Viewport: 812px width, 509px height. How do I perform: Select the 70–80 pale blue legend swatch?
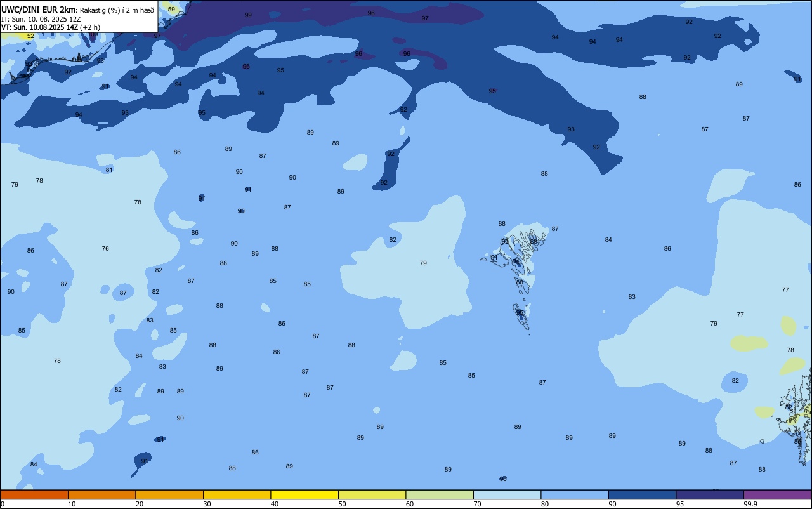pyautogui.click(x=507, y=494)
